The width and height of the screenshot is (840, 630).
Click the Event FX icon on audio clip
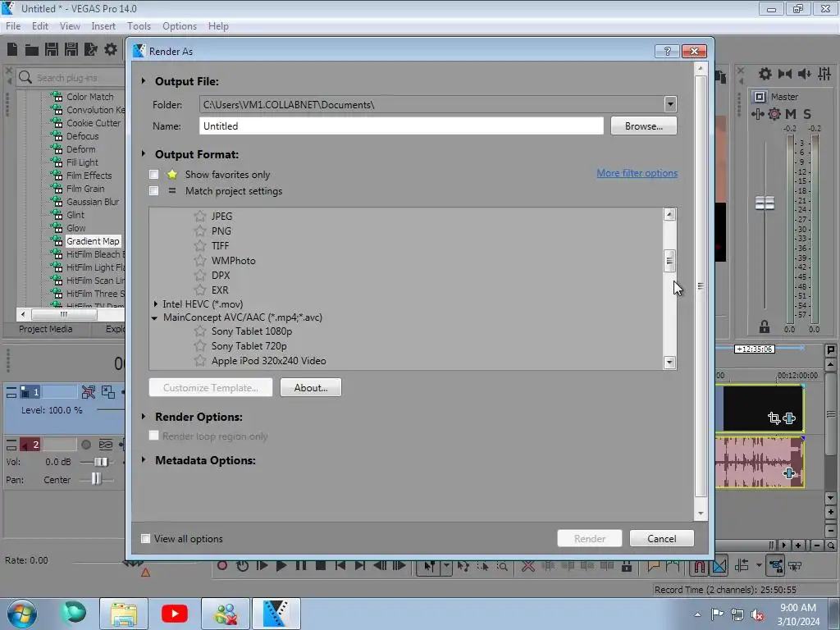tap(788, 473)
